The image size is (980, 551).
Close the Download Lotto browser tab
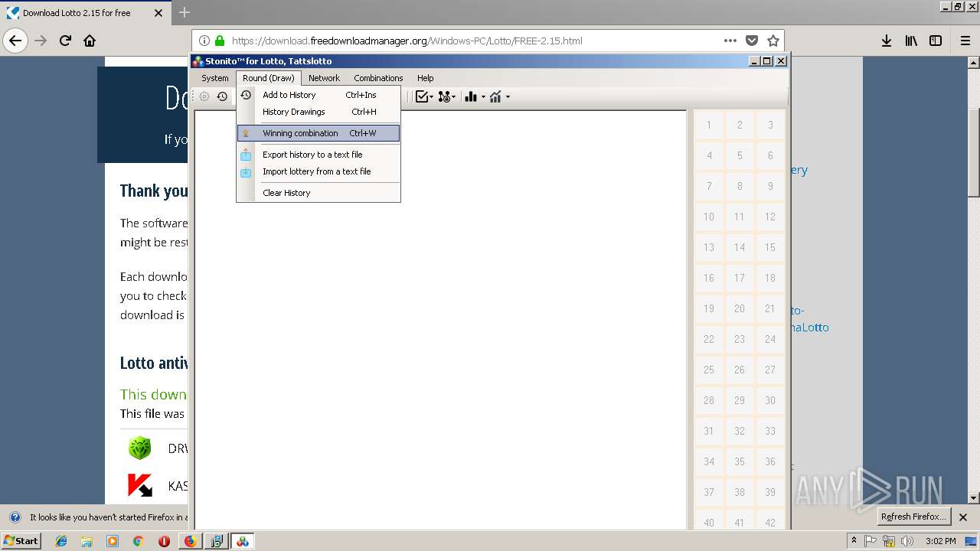click(158, 13)
